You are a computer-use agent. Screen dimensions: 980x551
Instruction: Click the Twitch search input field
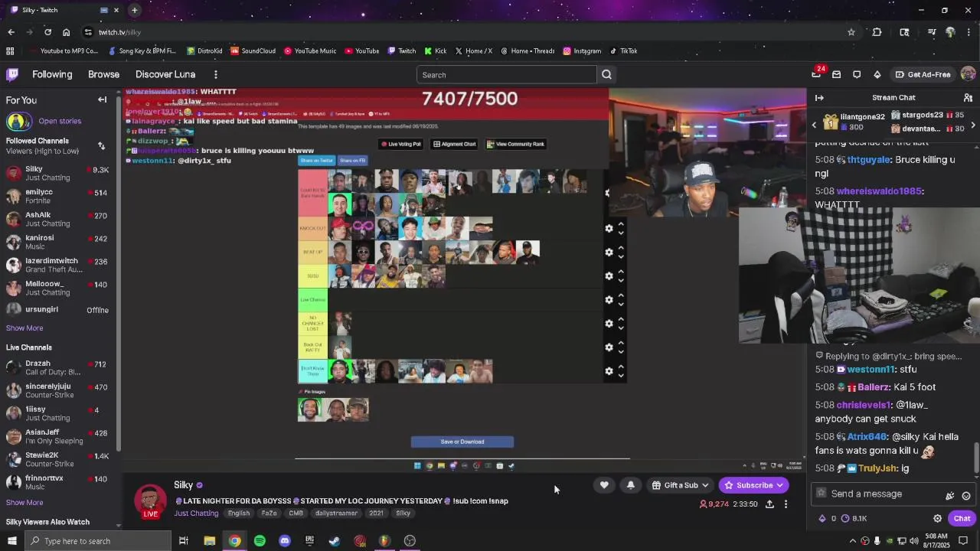[x=507, y=75]
